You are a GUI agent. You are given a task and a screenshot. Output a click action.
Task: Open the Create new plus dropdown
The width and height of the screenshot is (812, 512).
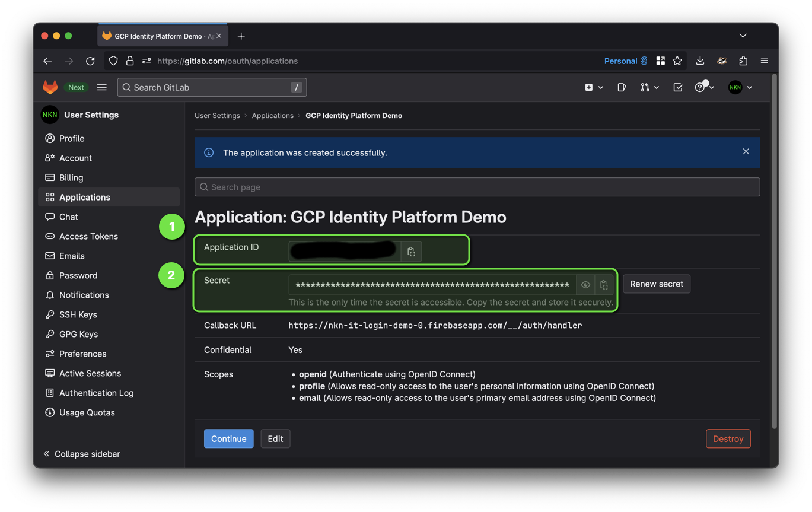tap(594, 87)
